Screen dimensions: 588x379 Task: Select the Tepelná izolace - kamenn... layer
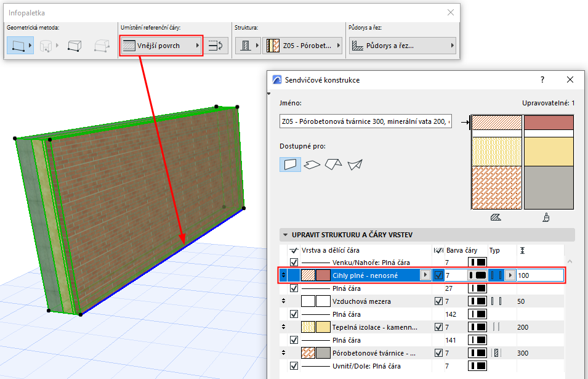point(422,327)
